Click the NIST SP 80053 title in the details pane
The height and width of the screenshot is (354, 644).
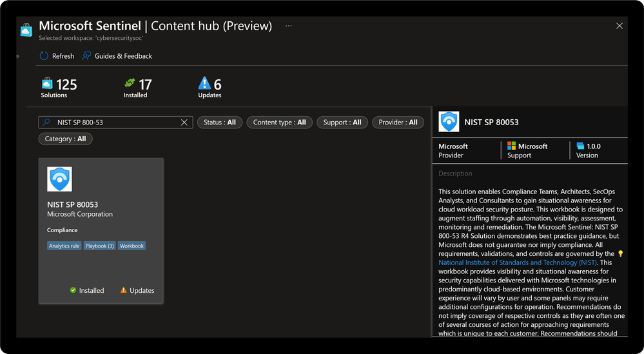point(491,122)
